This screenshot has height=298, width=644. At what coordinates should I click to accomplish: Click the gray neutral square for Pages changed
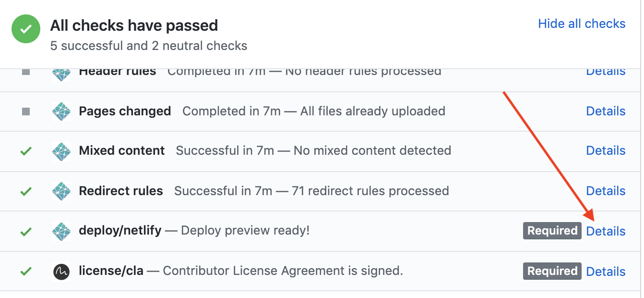(26, 112)
